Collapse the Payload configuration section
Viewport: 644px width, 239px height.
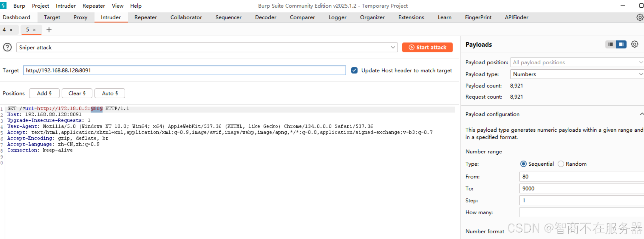(641, 114)
